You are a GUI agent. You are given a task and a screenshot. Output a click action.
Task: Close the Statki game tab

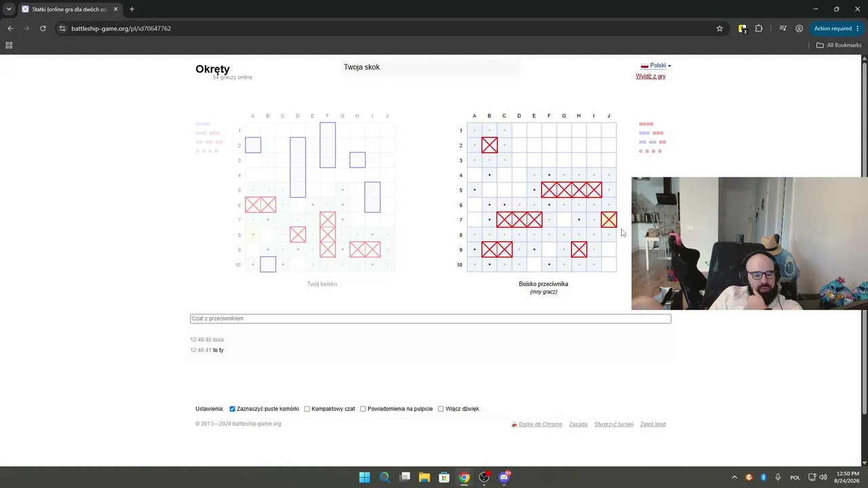click(115, 9)
